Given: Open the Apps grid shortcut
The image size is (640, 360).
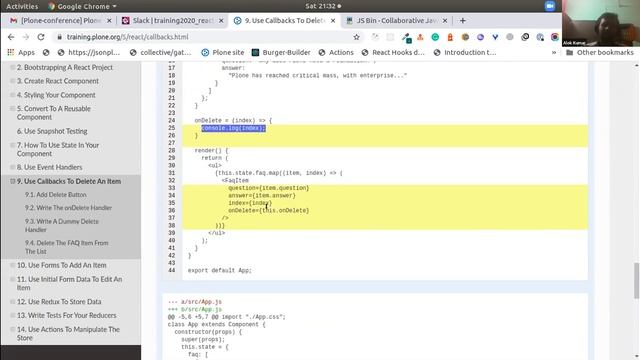Looking at the screenshot, I should (21, 52).
